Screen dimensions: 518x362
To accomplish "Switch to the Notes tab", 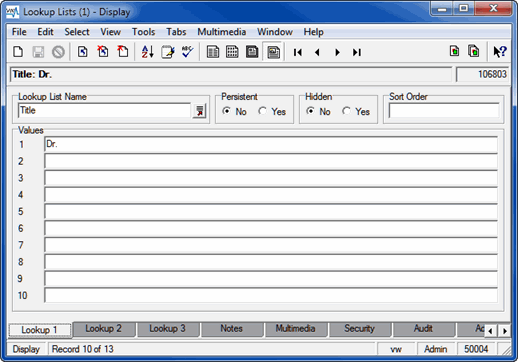I will coord(232,329).
